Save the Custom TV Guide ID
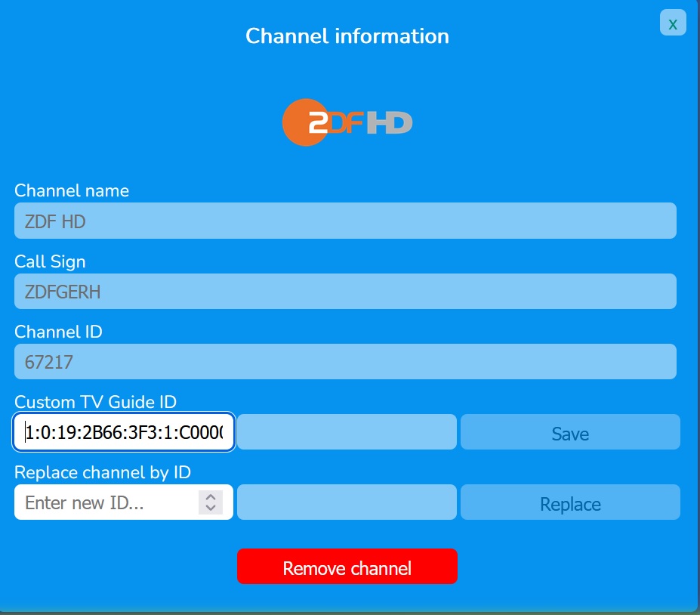 [x=570, y=432]
